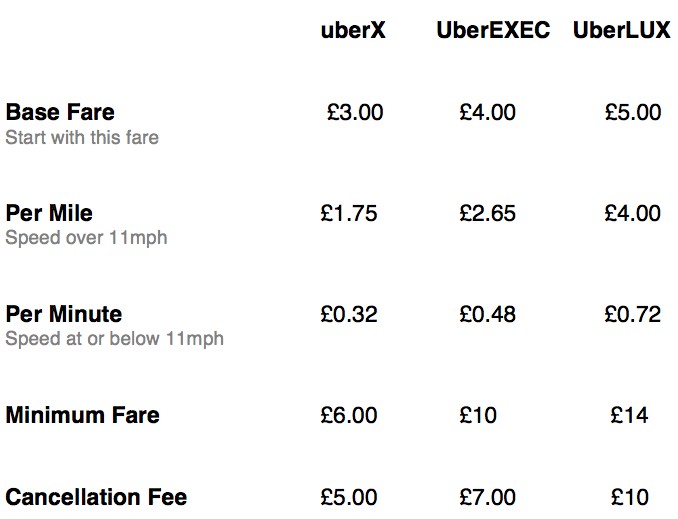Click the UberLUX column header
This screenshot has height=519, width=678.
point(621,30)
